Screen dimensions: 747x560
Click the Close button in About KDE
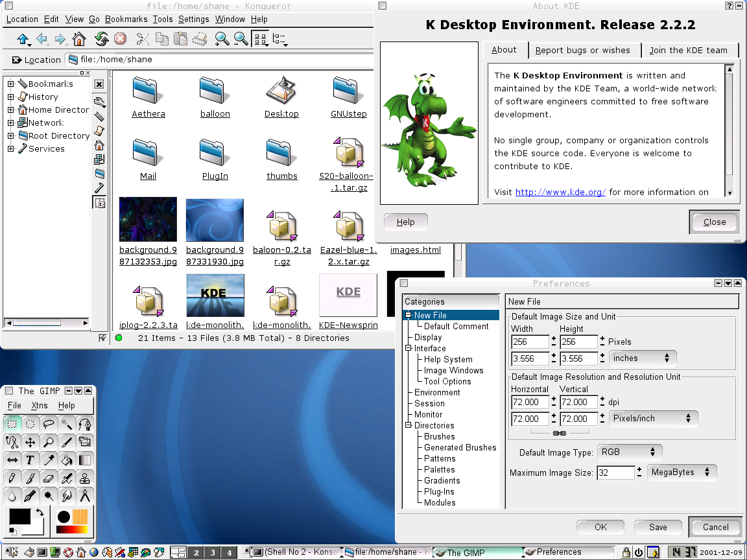[x=715, y=222]
